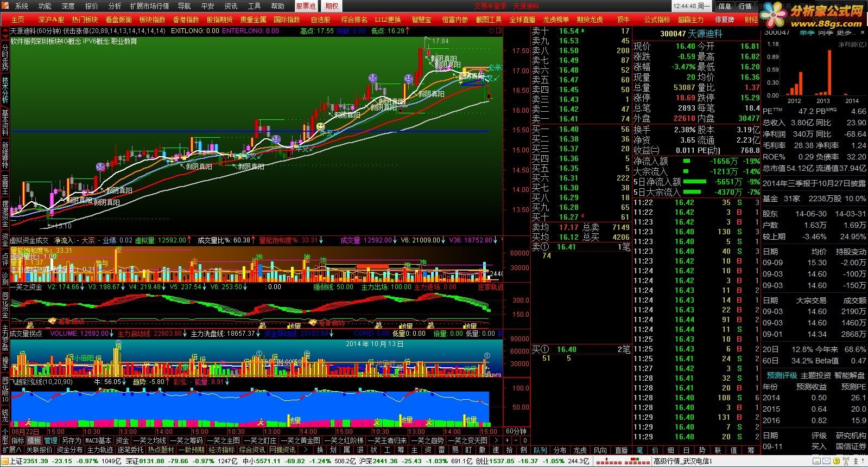This screenshot has height=467, width=868.
Task: Click the 状 letter button in the bottom bar
Action: point(374,450)
